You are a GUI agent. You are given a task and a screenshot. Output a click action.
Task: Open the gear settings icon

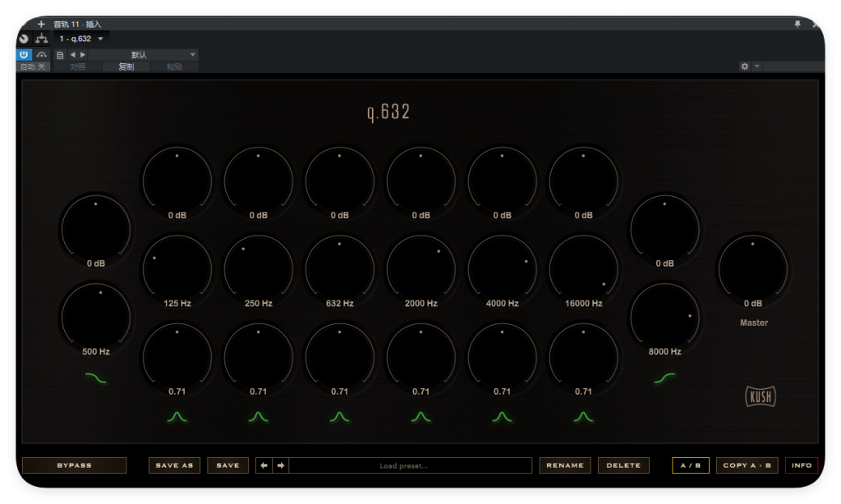pyautogui.click(x=744, y=66)
